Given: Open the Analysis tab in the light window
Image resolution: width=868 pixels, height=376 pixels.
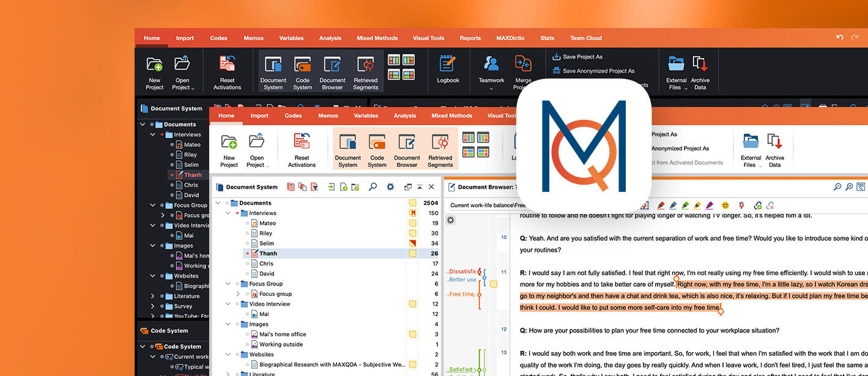Looking at the screenshot, I should pos(404,116).
